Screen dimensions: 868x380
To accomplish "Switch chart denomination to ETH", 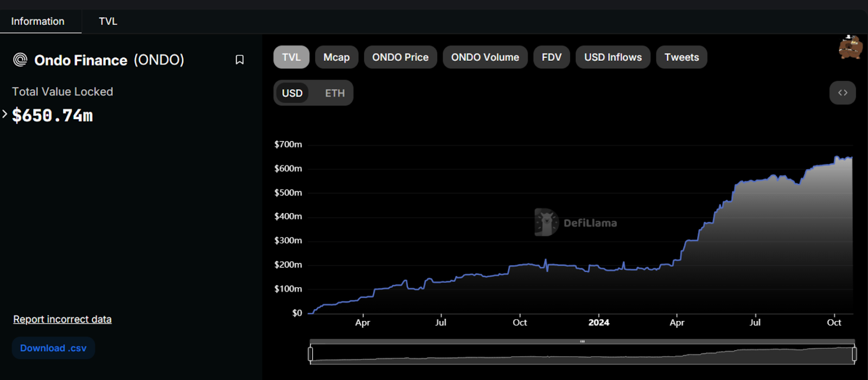I will coord(335,93).
